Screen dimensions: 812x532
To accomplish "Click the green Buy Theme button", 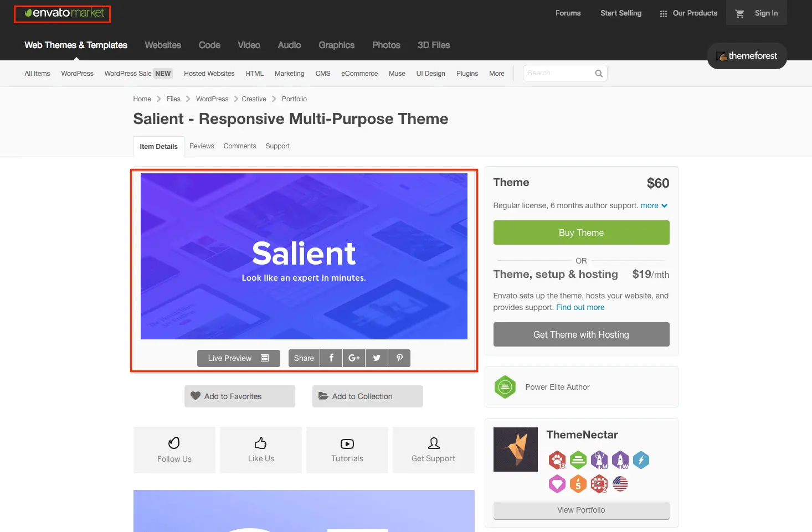I will (581, 233).
